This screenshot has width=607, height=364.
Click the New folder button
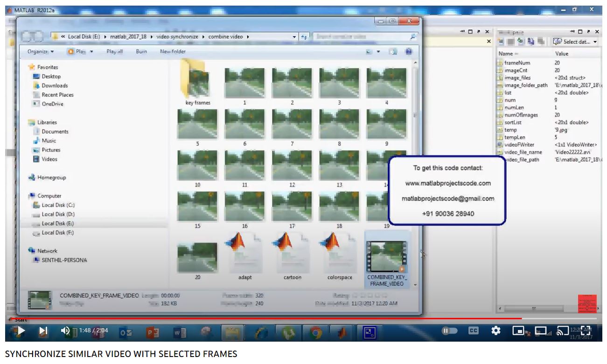point(173,52)
